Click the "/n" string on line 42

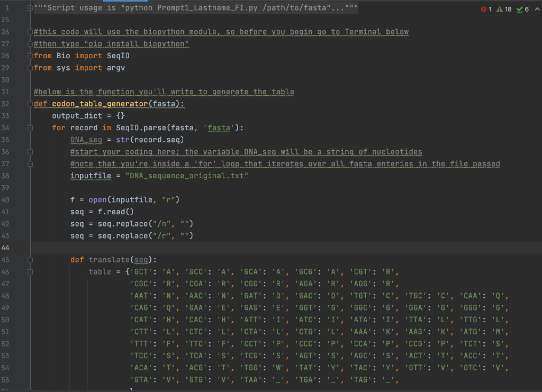[x=162, y=224]
